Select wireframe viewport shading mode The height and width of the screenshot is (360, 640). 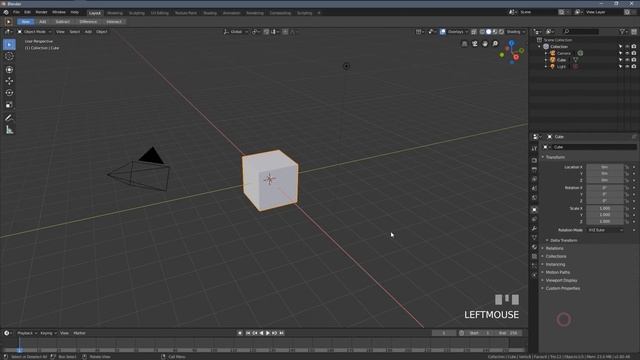point(482,31)
